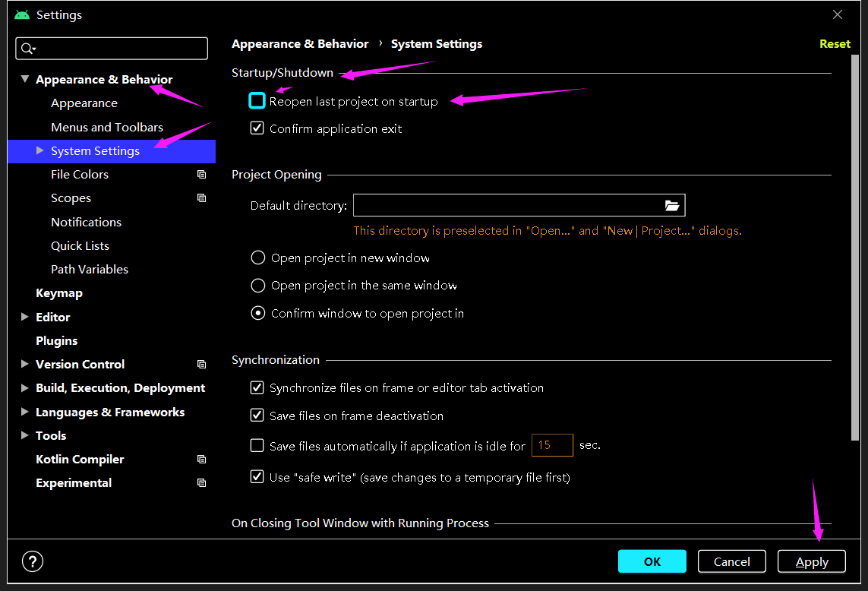The height and width of the screenshot is (591, 868).
Task: Click the project-level icon beside Kotlin Compiler
Action: [201, 459]
